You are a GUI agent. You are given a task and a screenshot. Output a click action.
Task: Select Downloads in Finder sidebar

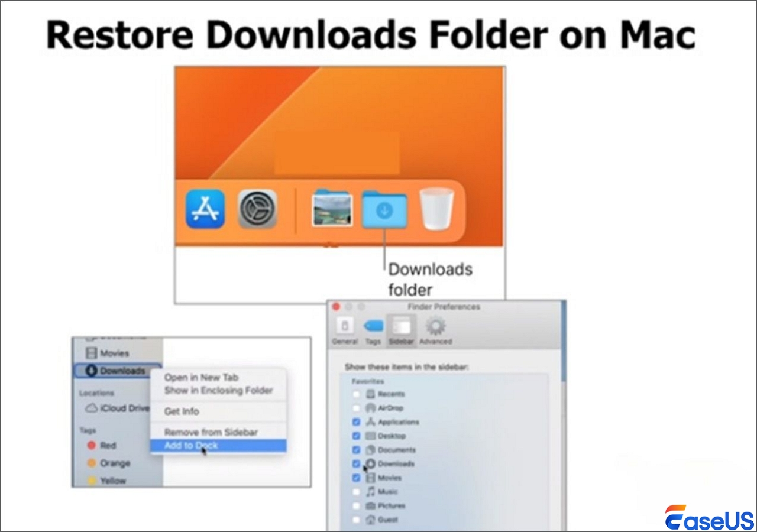click(x=117, y=371)
